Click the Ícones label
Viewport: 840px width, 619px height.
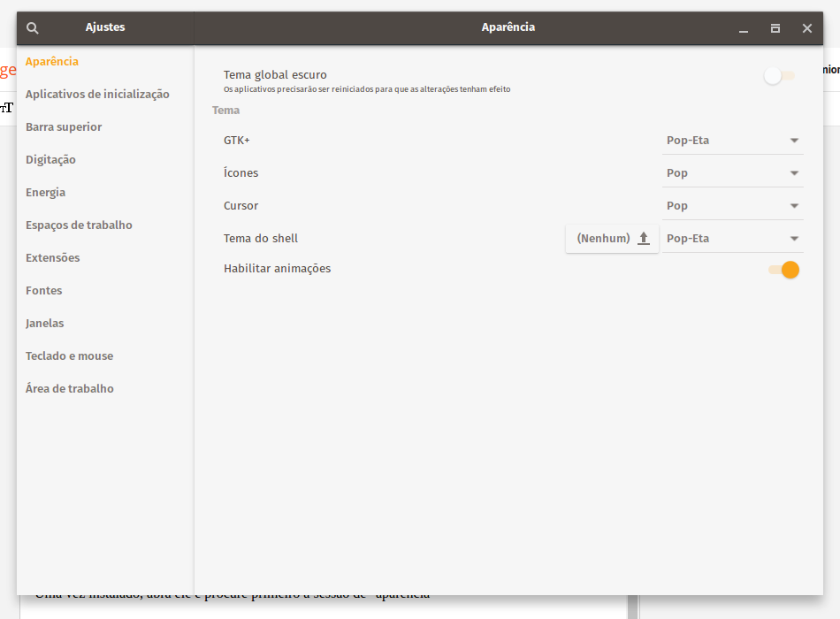tap(241, 172)
